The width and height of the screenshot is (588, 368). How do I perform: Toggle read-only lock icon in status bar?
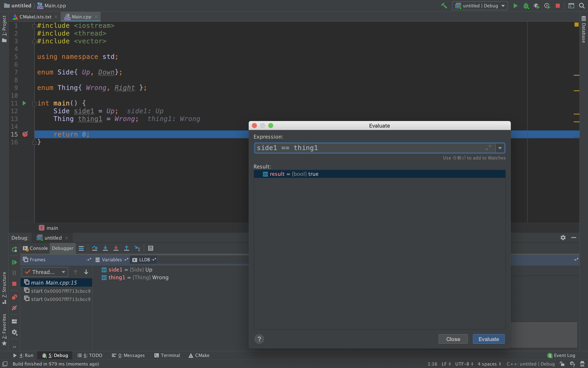562,364
